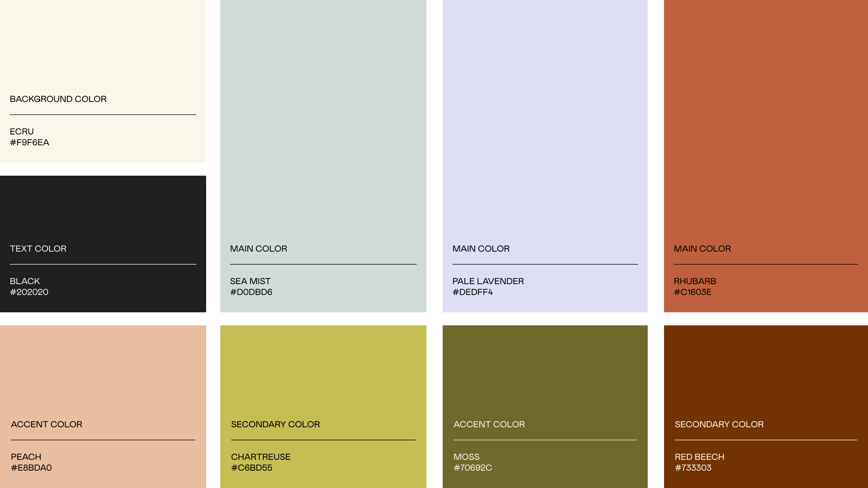
Task: Click the #733303 hex label
Action: click(x=693, y=468)
